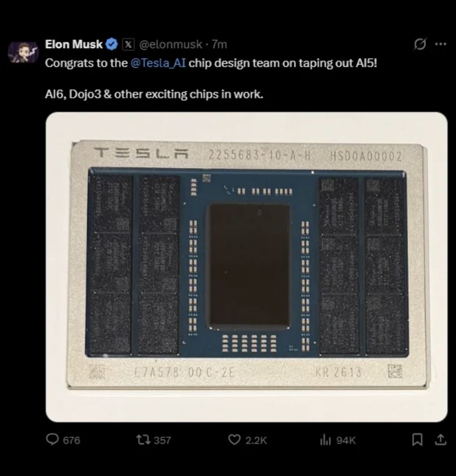The width and height of the screenshot is (456, 476).
Task: Open view analytics bar chart icon
Action: pyautogui.click(x=326, y=440)
